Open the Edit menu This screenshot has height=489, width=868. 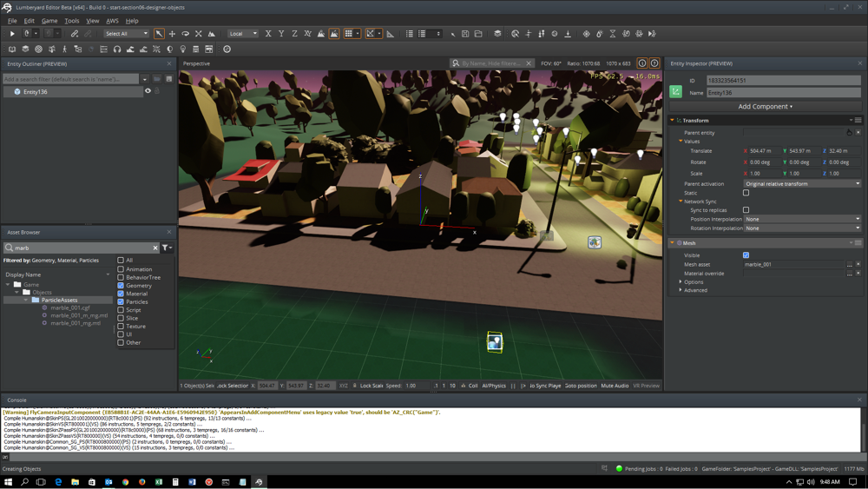(29, 21)
